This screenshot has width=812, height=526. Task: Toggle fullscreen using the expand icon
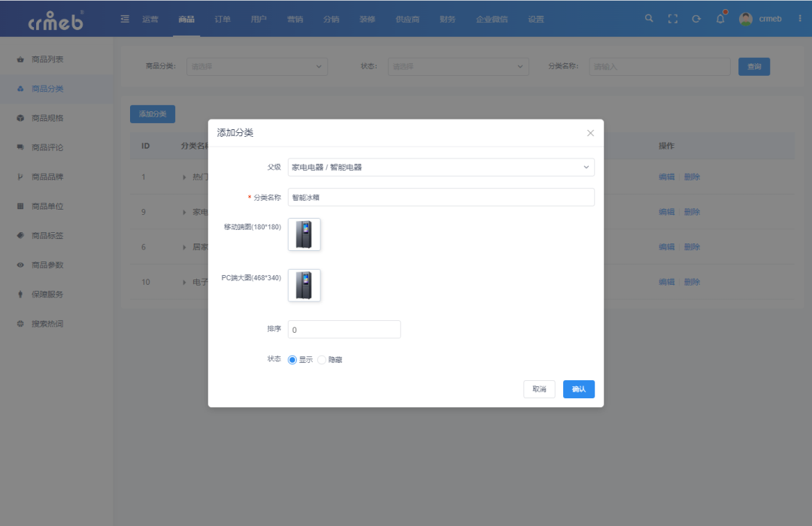673,18
